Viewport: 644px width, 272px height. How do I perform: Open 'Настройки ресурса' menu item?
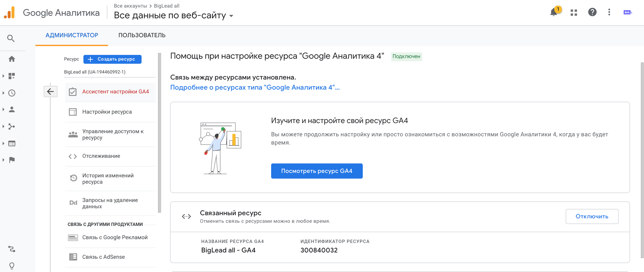107,112
